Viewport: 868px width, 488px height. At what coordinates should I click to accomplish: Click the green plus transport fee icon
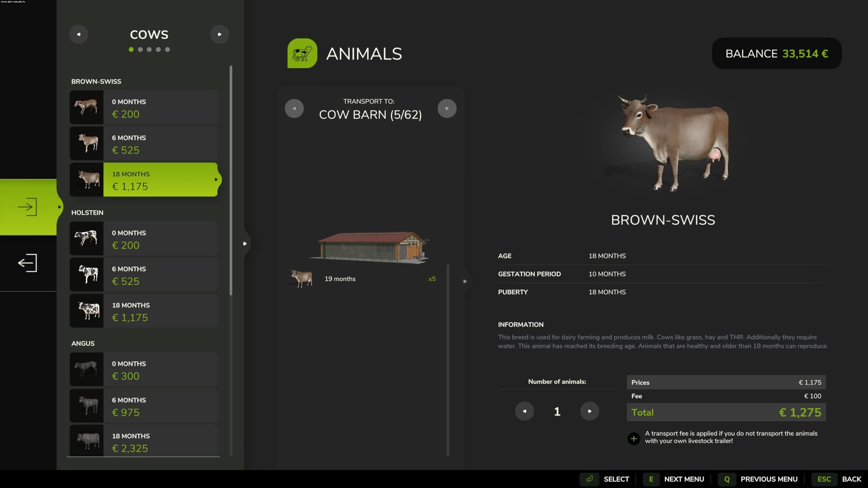[x=633, y=439]
